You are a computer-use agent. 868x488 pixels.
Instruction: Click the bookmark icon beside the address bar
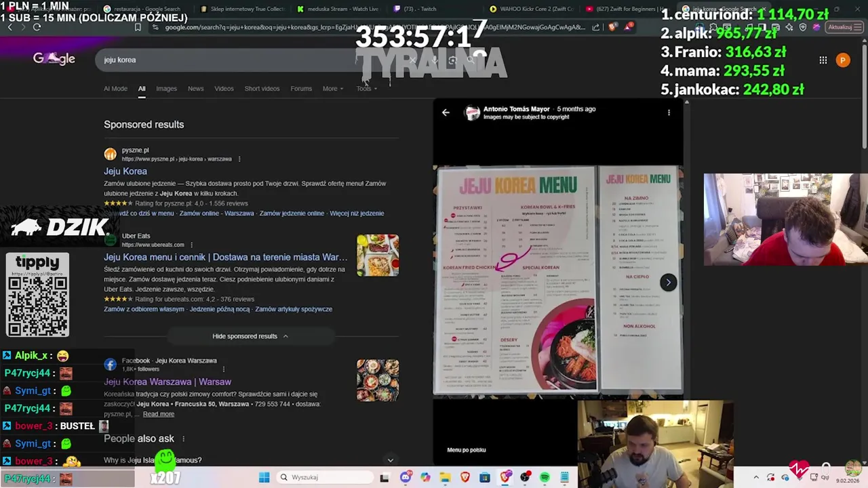(x=138, y=27)
